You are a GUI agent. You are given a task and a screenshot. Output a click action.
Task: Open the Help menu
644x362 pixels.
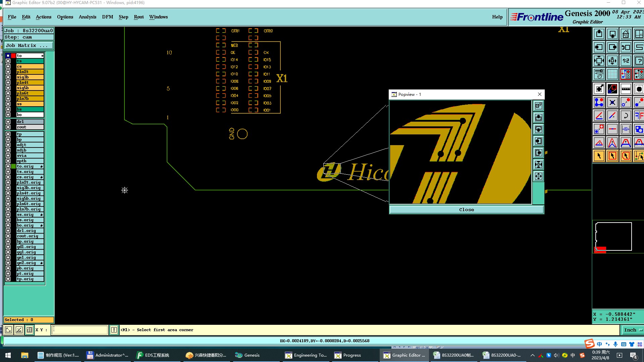pyautogui.click(x=497, y=17)
